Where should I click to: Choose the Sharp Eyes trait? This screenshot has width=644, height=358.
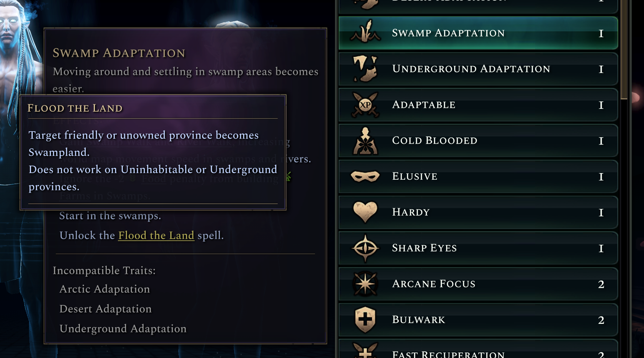[478, 248]
